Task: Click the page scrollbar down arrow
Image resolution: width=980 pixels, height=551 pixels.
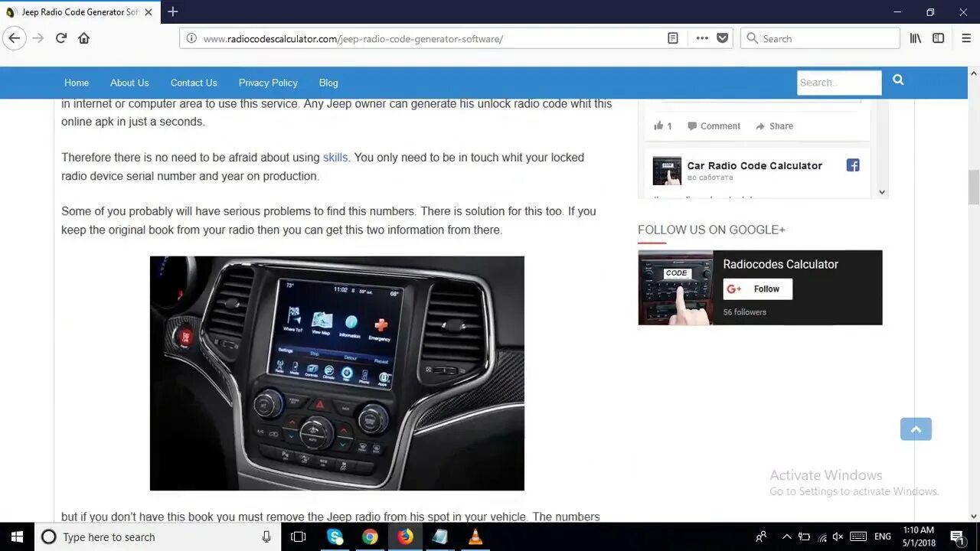Action: 974,516
